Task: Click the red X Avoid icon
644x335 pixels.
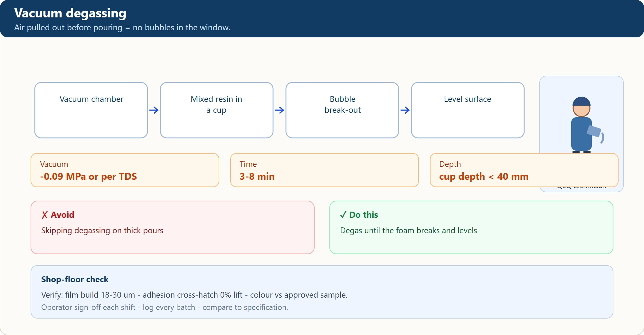Action: (x=45, y=215)
